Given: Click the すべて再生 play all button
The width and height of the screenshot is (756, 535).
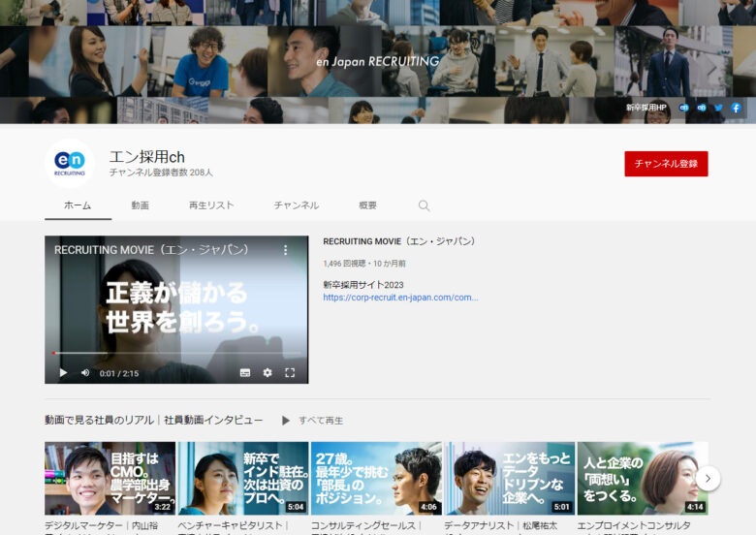Looking at the screenshot, I should coord(312,421).
